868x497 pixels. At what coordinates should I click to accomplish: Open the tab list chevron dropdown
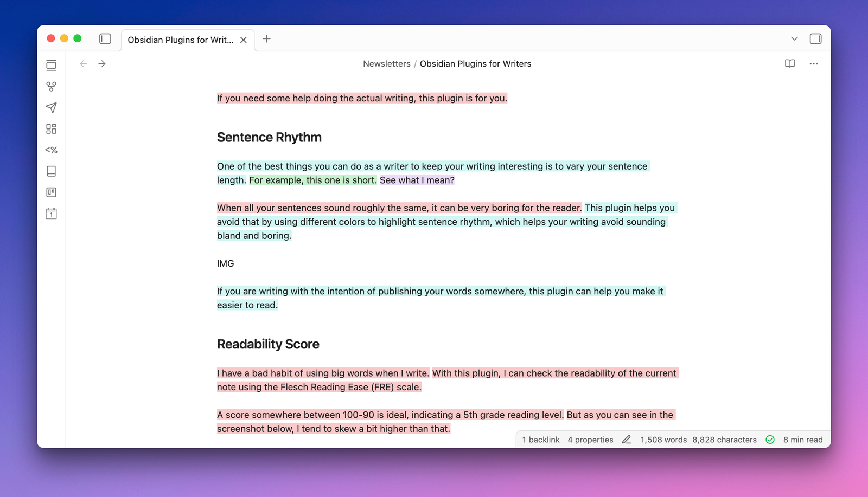coord(794,38)
